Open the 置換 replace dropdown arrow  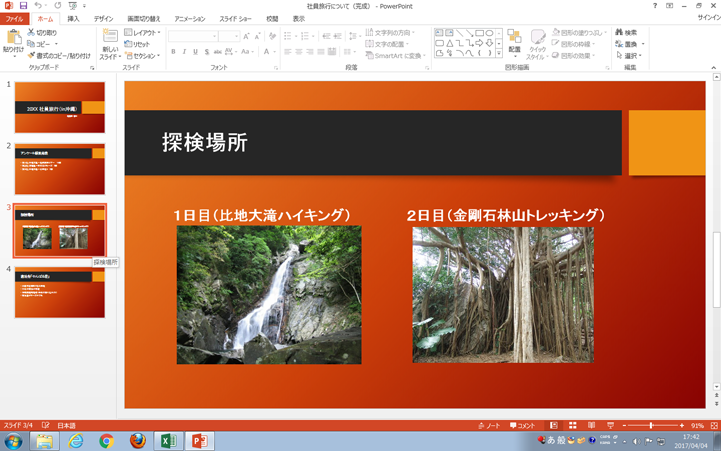click(x=643, y=44)
